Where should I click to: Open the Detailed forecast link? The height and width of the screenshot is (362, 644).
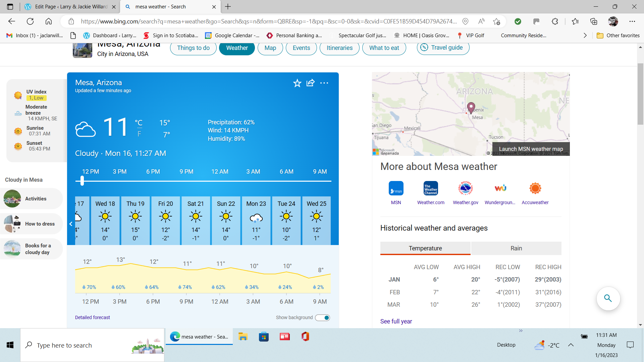tap(92, 317)
